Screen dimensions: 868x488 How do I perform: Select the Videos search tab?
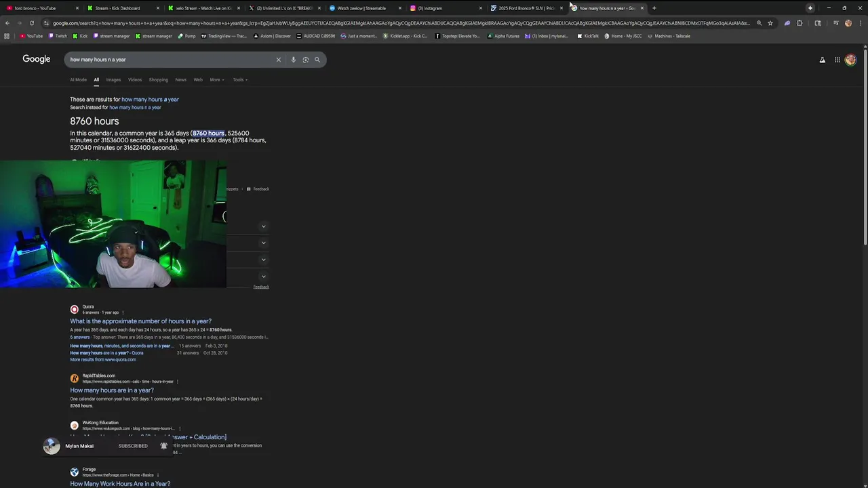135,80
